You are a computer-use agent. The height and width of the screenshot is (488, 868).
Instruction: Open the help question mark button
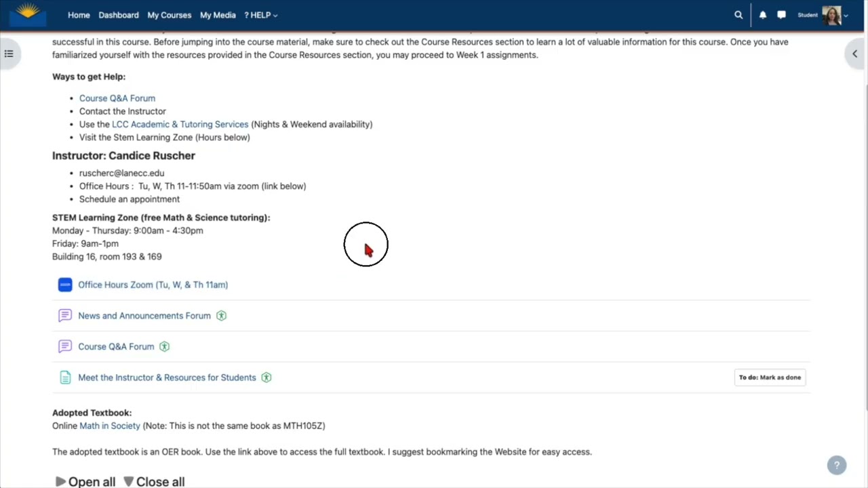point(837,465)
